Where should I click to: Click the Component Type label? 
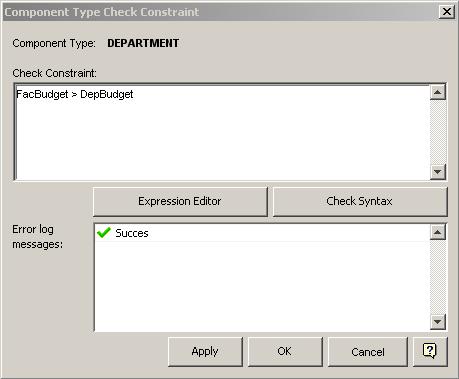(x=54, y=43)
